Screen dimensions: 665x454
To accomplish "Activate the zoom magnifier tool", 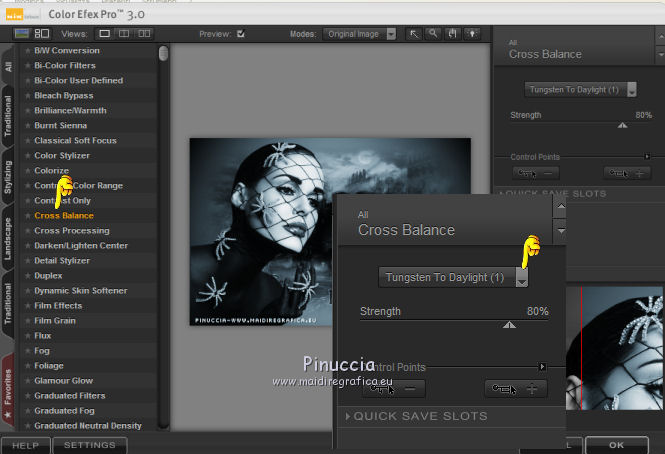I will coord(433,34).
